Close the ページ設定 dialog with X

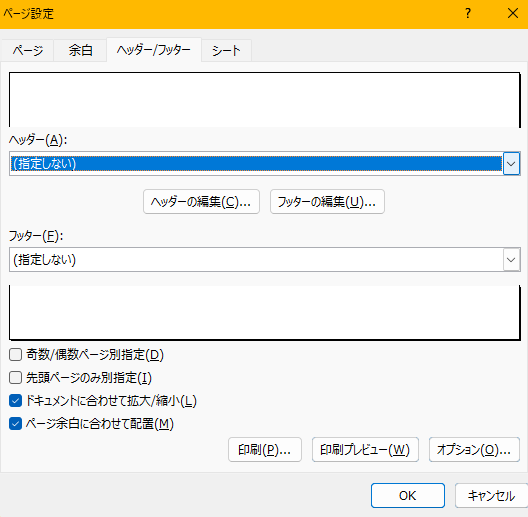(x=513, y=13)
